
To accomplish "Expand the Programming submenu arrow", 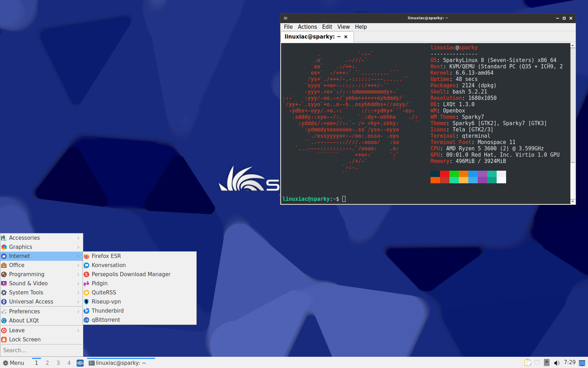I will pos(78,274).
